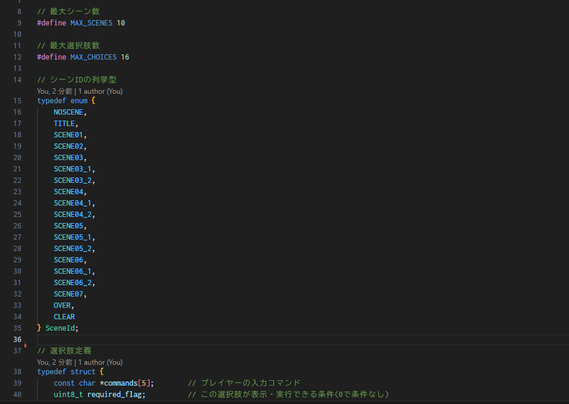The width and height of the screenshot is (569, 404).
Task: Click the SCENE03_1 enumerator
Action: [73, 169]
